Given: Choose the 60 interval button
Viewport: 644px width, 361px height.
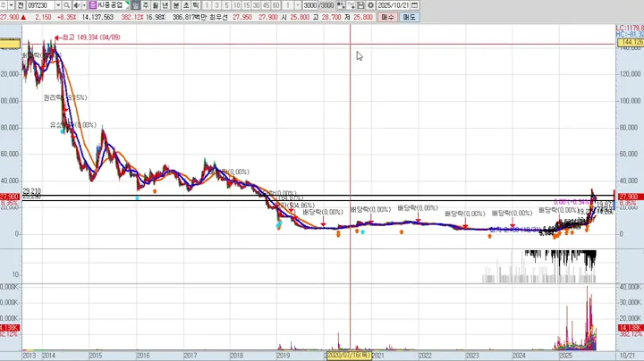Looking at the screenshot, I should (276, 5).
